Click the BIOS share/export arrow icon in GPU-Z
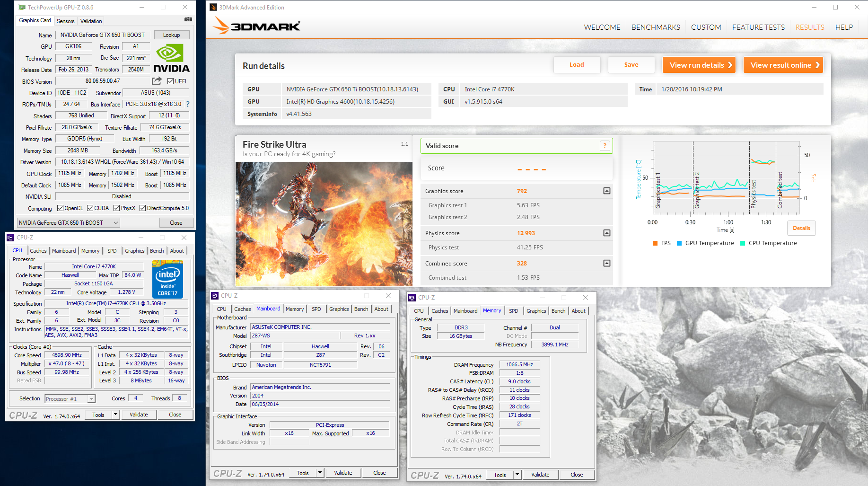Image resolution: width=868 pixels, height=486 pixels. point(157,81)
